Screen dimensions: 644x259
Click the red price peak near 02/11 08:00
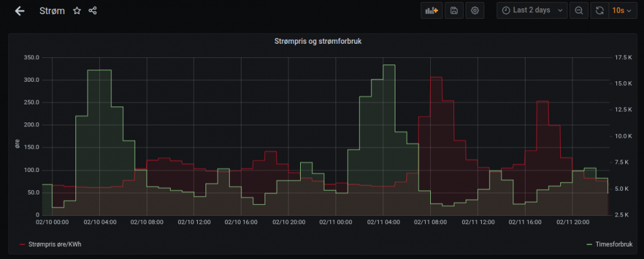tap(436, 78)
